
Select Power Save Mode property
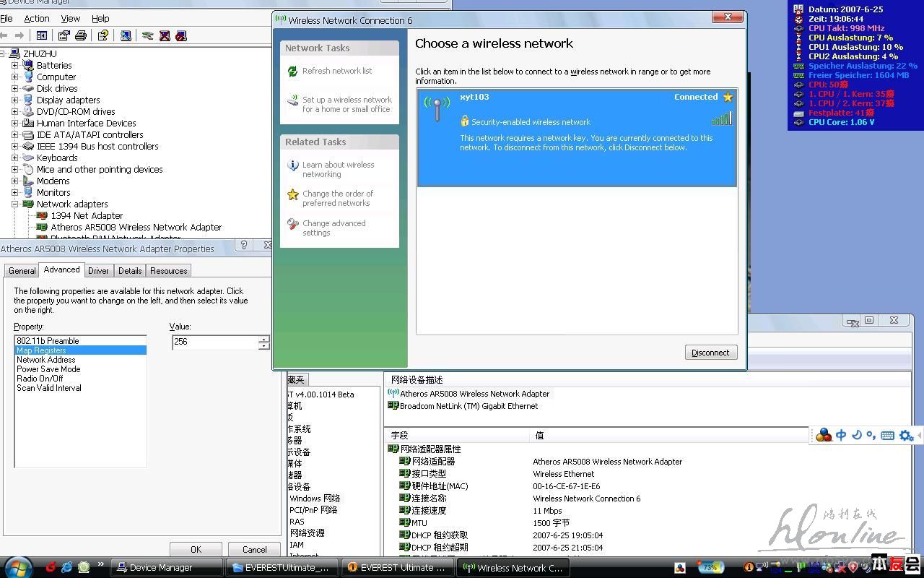[48, 369]
